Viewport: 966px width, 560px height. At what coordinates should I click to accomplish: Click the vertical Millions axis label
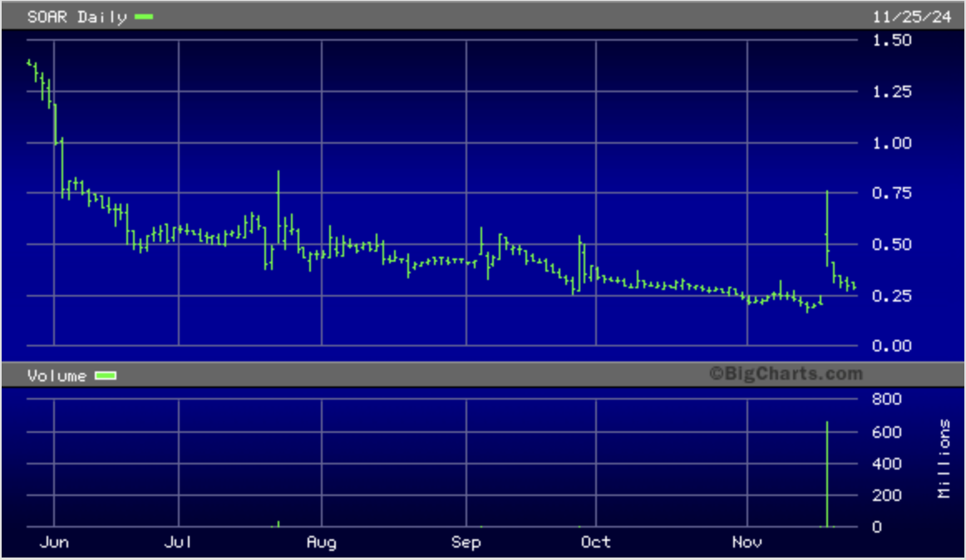(x=944, y=459)
